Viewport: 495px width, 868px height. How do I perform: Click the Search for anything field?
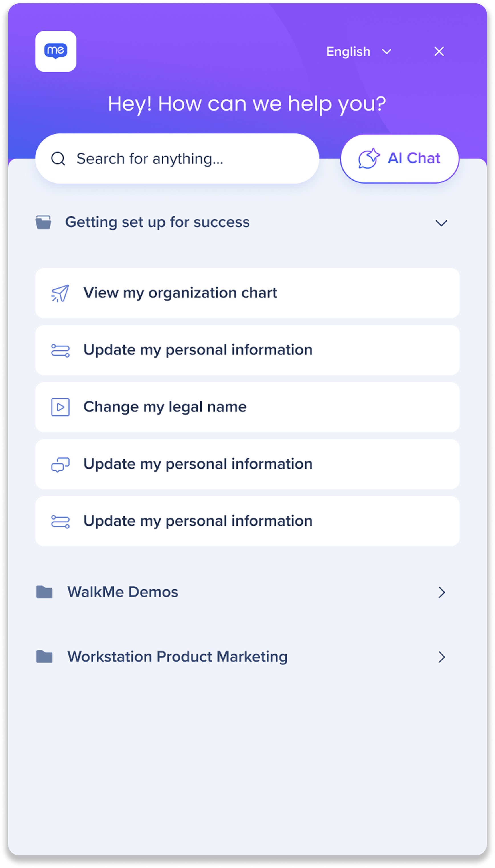pos(177,159)
